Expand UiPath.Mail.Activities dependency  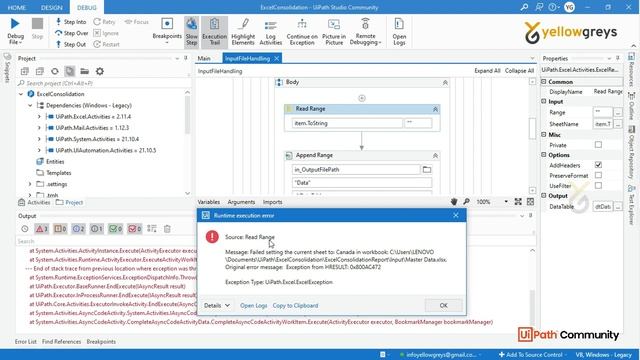[x=39, y=128]
